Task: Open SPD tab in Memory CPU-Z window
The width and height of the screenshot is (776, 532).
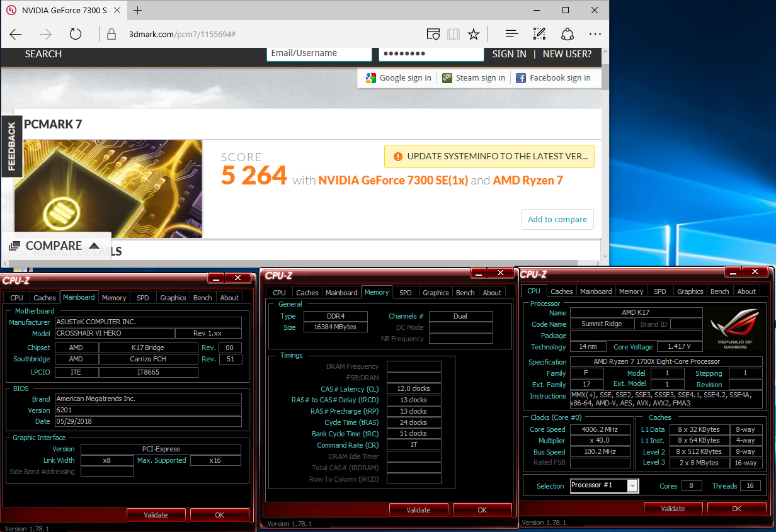Action: click(x=406, y=293)
